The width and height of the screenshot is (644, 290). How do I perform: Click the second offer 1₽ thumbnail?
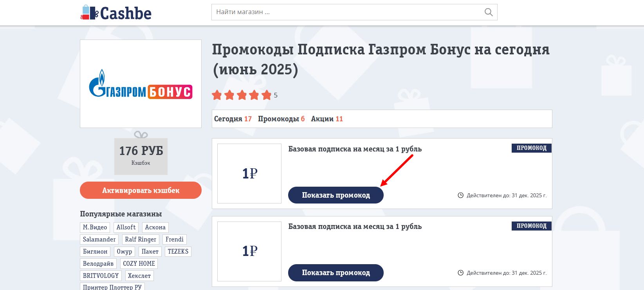click(249, 251)
